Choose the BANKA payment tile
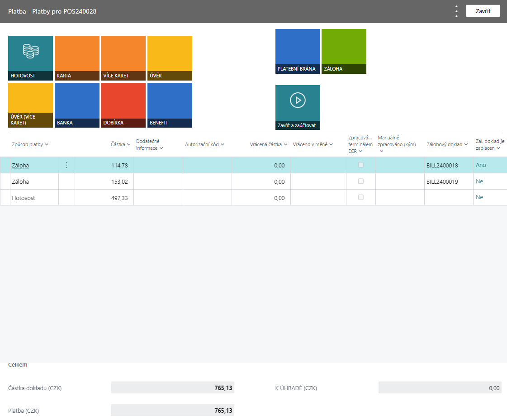The image size is (507, 420). 77,105
